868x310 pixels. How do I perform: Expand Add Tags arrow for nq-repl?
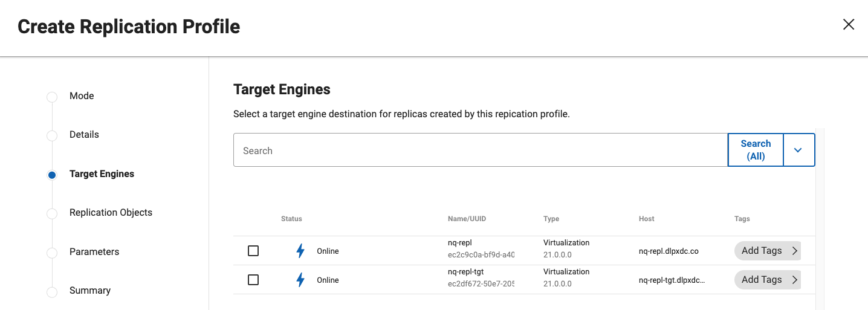point(795,251)
